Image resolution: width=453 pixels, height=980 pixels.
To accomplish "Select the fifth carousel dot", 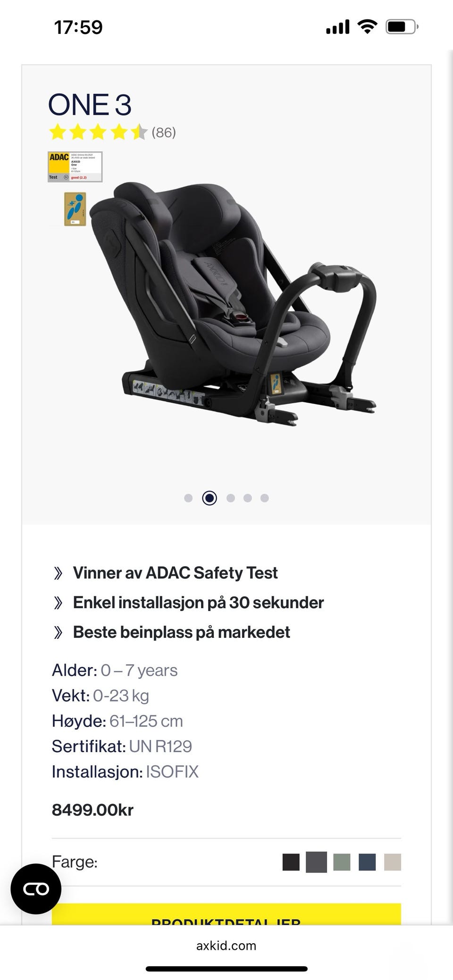I will coord(265,498).
